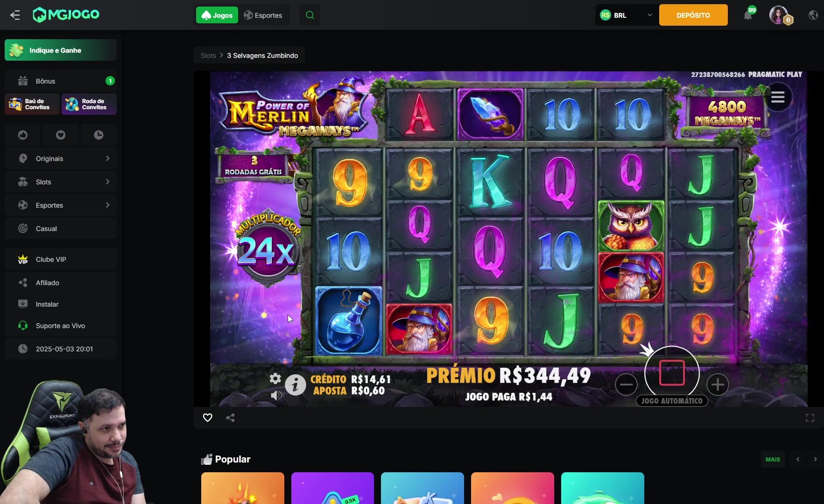The image size is (824, 504).
Task: Select the Jogos tab
Action: (217, 15)
